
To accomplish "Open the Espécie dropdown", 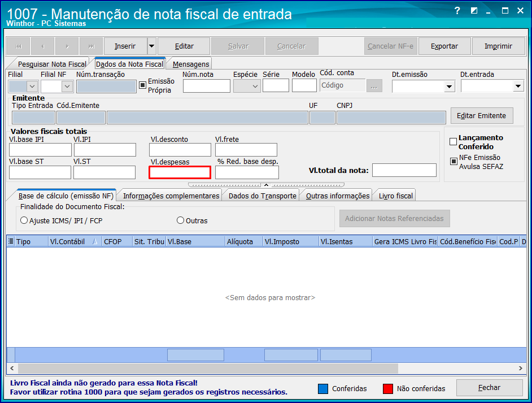I will (x=255, y=86).
